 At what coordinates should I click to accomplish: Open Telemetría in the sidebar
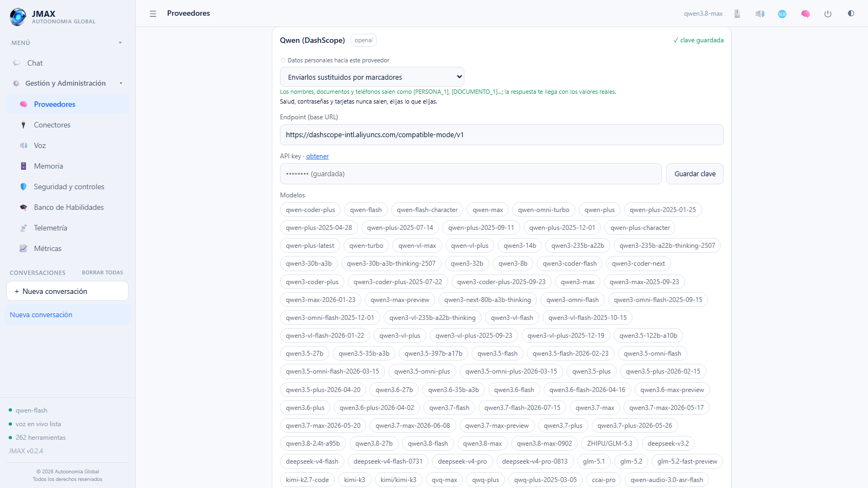(67, 228)
